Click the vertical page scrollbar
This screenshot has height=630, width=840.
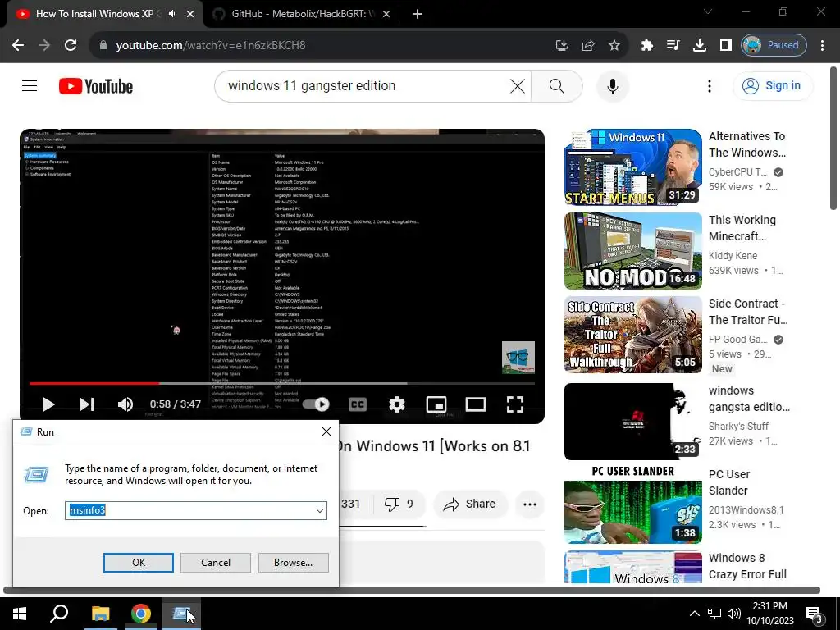833,139
